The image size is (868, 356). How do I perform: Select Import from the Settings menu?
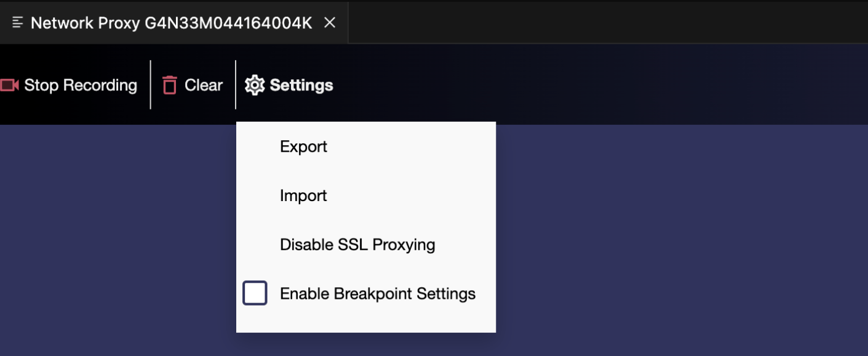303,196
